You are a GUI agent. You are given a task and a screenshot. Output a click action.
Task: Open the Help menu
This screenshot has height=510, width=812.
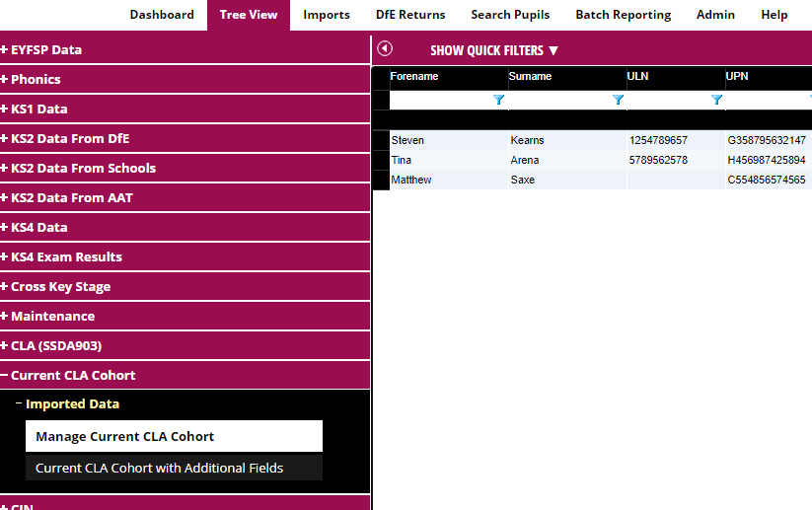tap(775, 15)
